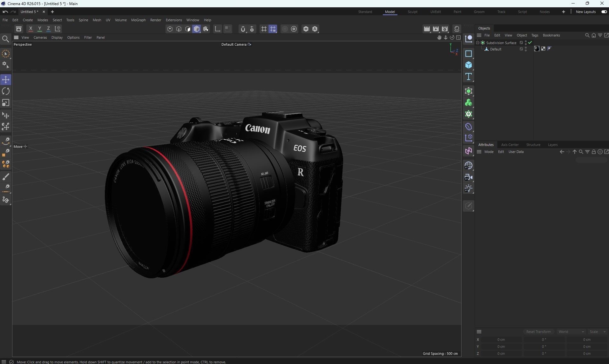This screenshot has height=364, width=609.
Task: Open the World coordinate dropdown
Action: (x=571, y=332)
